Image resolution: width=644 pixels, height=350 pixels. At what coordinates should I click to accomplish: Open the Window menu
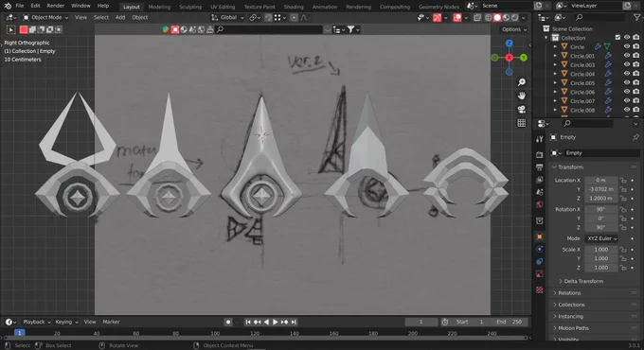(80, 6)
